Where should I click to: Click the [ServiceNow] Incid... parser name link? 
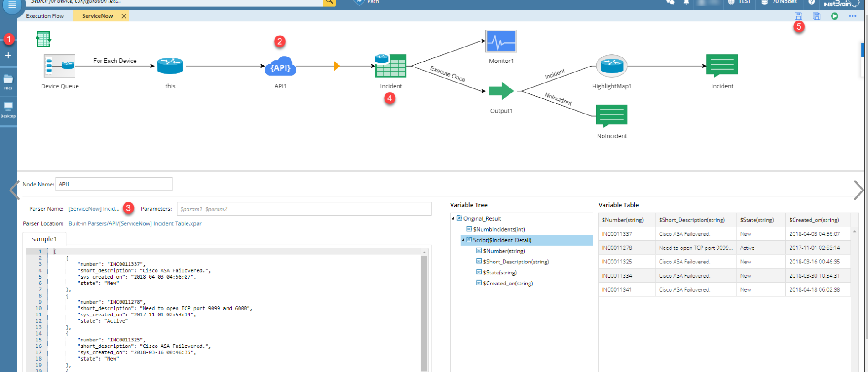(x=94, y=209)
